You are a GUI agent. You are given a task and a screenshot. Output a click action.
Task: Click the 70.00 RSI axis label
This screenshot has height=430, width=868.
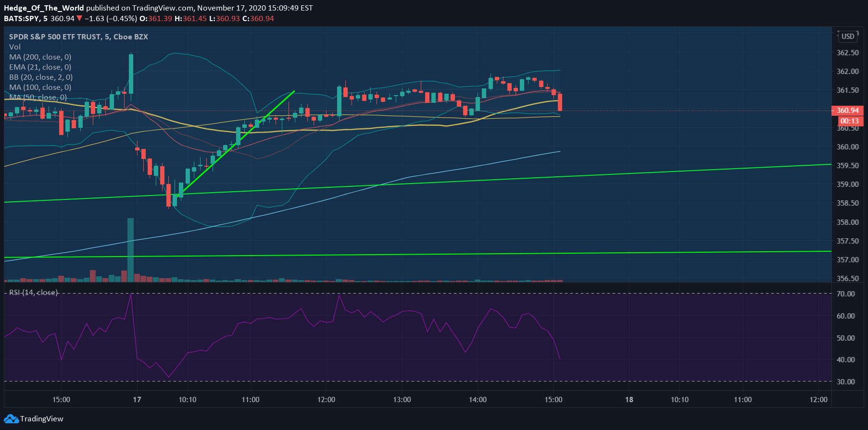click(846, 294)
